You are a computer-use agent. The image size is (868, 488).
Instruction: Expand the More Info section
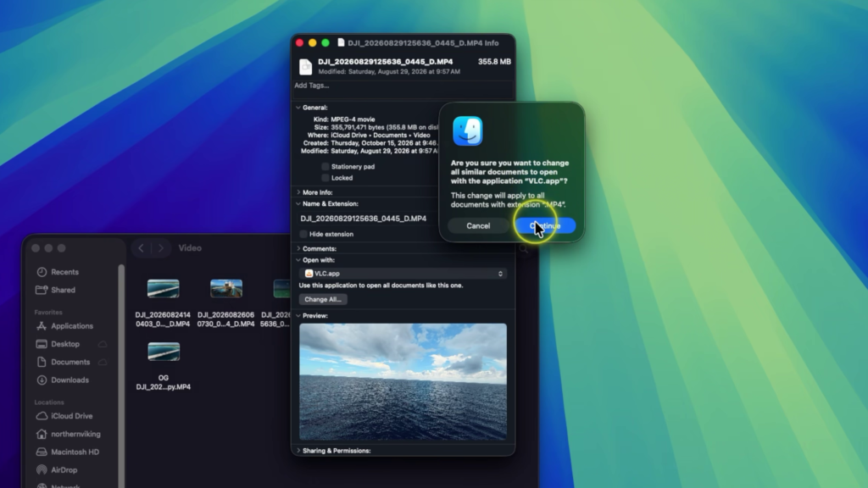pos(298,192)
